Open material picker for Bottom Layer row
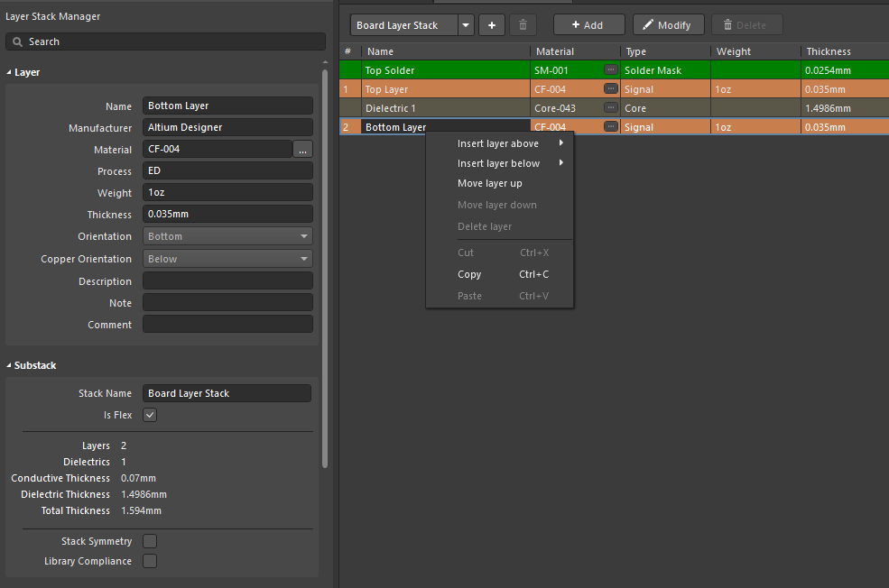The height and width of the screenshot is (588, 889). tap(611, 127)
